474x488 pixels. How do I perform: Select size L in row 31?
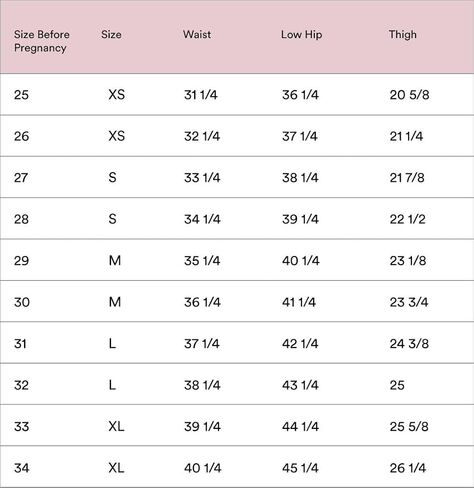pos(112,344)
